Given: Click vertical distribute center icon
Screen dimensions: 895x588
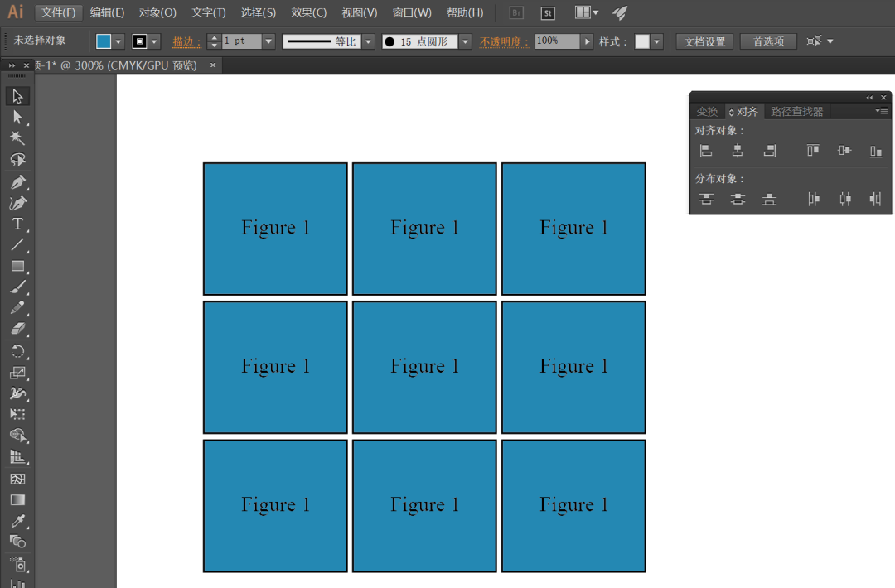Looking at the screenshot, I should [x=738, y=199].
